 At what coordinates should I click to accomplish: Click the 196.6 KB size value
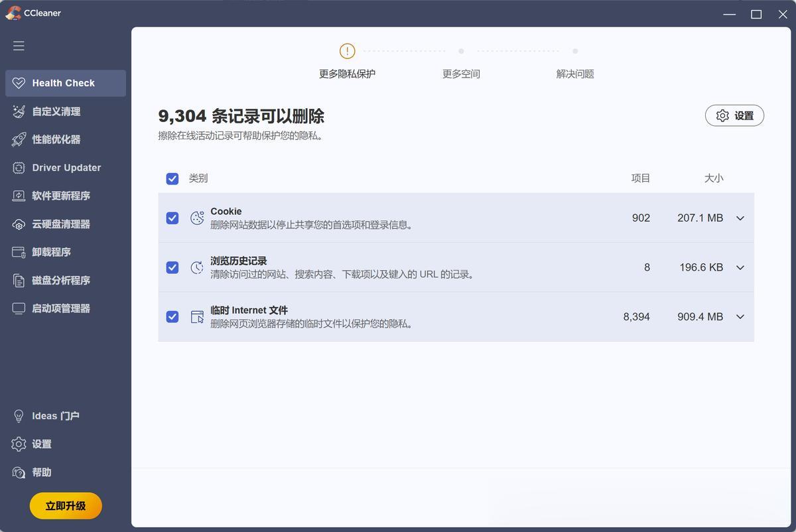pos(701,267)
